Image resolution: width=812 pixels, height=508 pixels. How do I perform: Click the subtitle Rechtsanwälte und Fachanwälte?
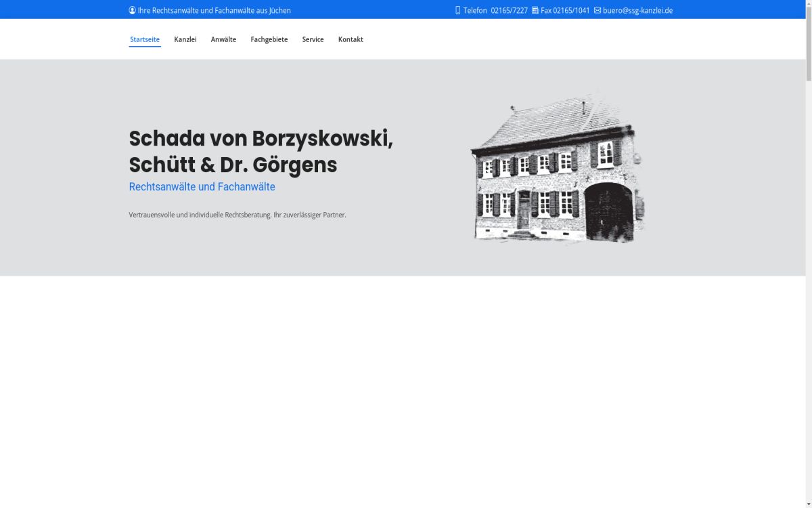pyautogui.click(x=202, y=187)
